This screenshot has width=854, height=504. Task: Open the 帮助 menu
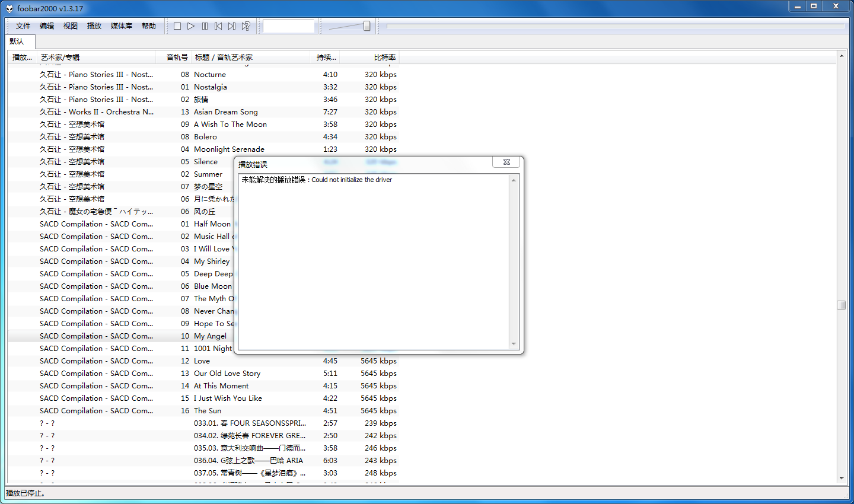point(148,26)
